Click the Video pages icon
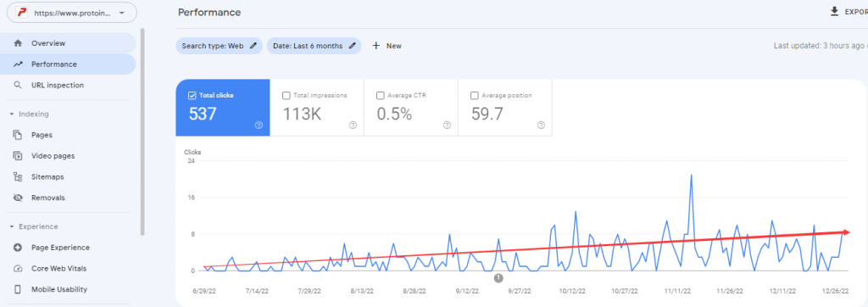Viewport: 868px width, 307px height. click(19, 156)
